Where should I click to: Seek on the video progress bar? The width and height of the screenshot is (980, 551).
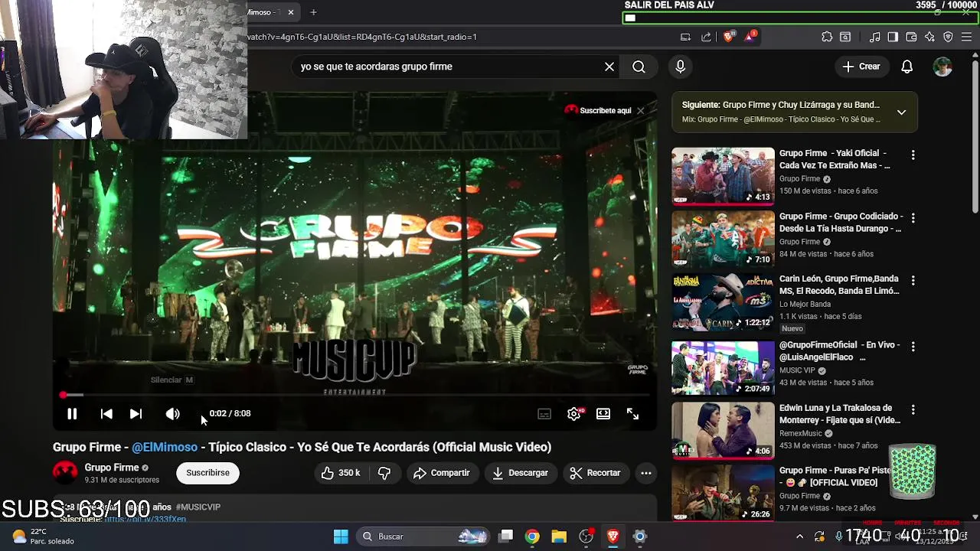point(355,395)
